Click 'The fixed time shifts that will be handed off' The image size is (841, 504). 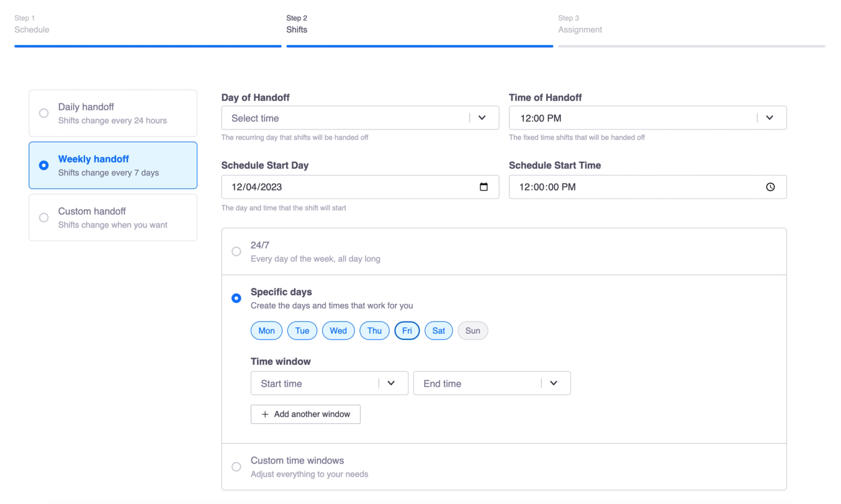[x=577, y=137]
